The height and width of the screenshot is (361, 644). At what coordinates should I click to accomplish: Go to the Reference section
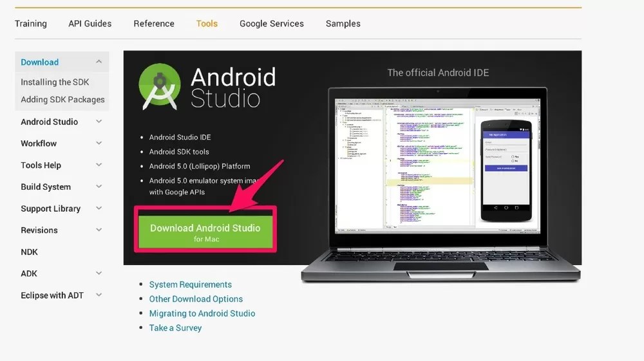154,24
